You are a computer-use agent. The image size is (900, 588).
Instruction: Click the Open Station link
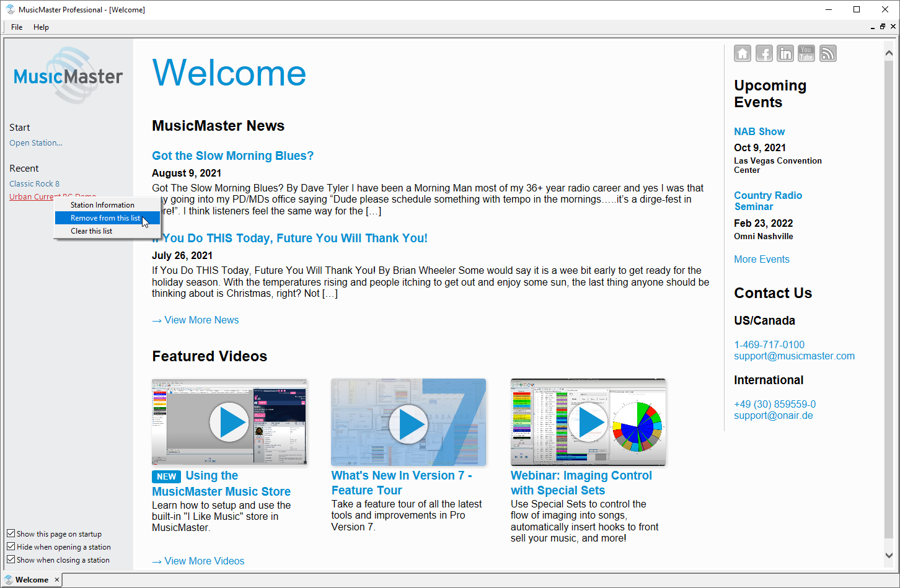coord(36,143)
